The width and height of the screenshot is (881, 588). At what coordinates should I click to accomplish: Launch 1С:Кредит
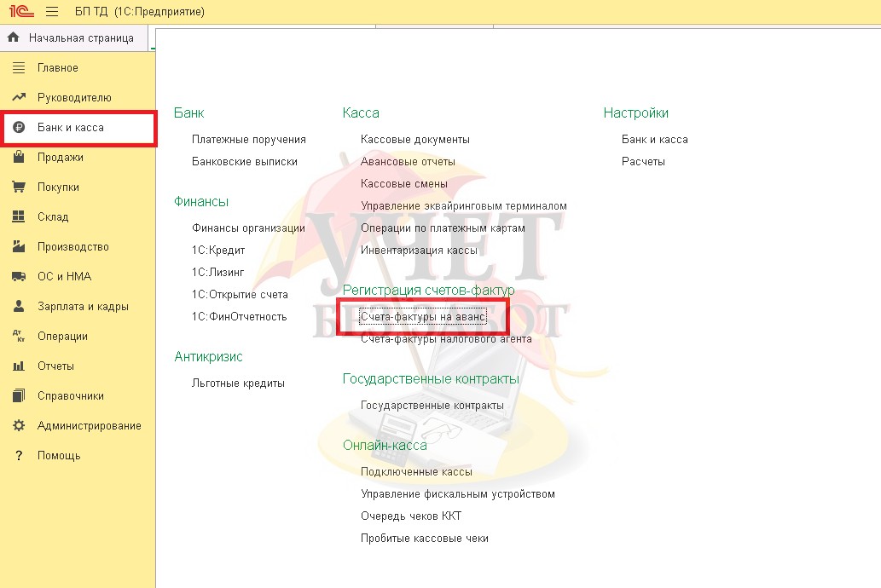218,251
